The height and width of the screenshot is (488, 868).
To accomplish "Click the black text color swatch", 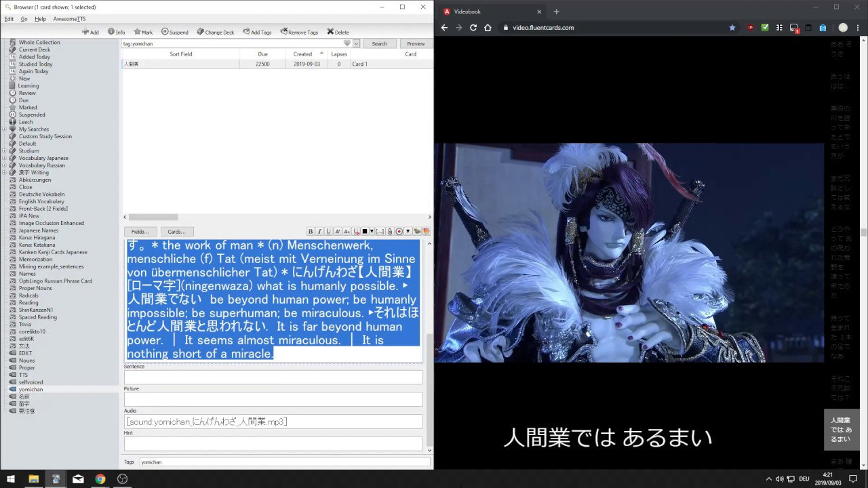I will point(365,231).
